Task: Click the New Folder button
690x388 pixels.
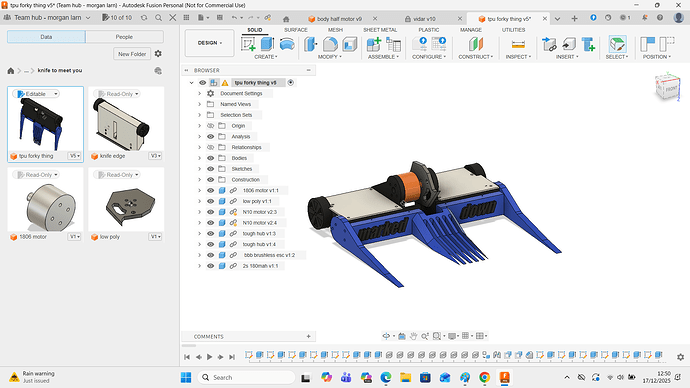Action: [x=132, y=54]
